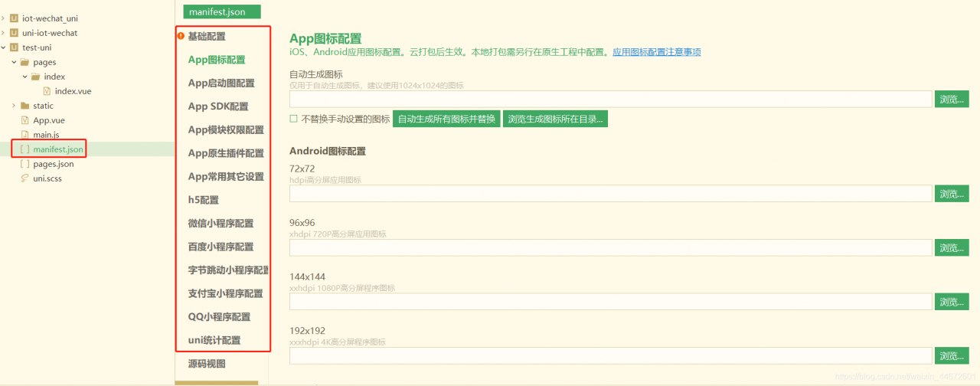This screenshot has width=980, height=386.
Task: Focus the 72x72 icon path field
Action: [x=610, y=194]
